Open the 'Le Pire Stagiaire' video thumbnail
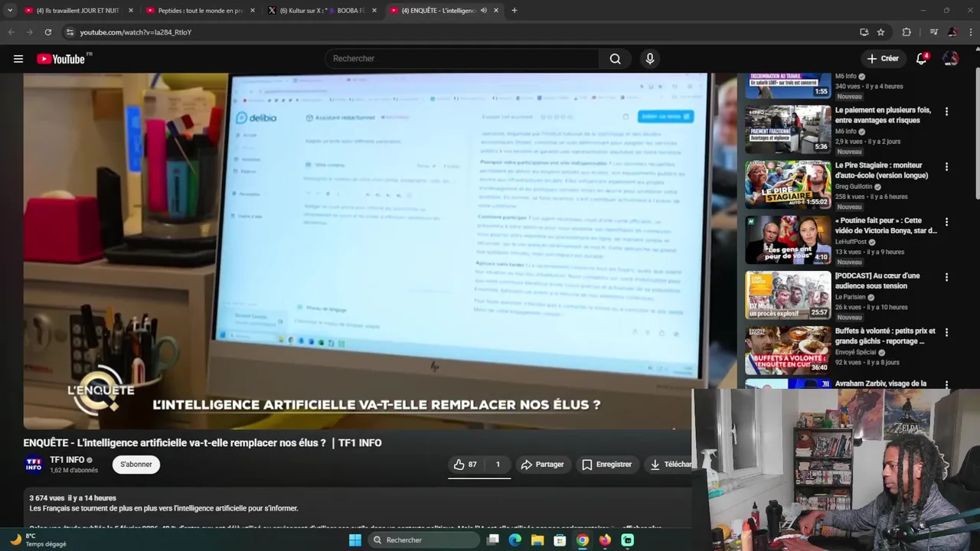 pyautogui.click(x=788, y=184)
